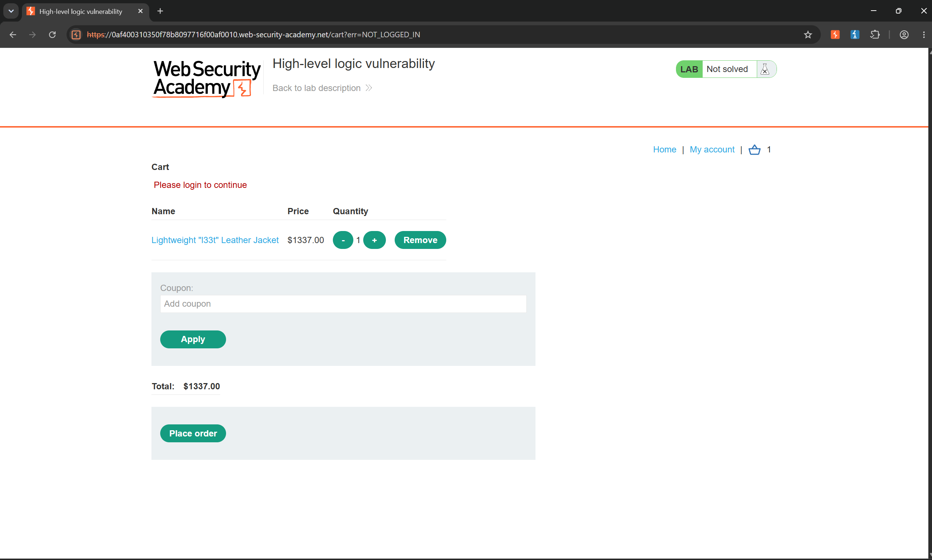The image size is (932, 560).
Task: Click the browser forward arrow
Action: coord(33,35)
